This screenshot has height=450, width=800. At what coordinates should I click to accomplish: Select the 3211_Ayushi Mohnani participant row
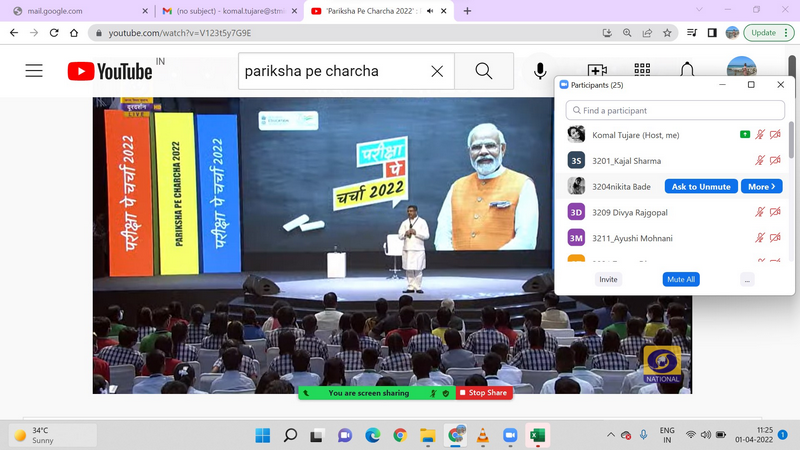(x=674, y=238)
